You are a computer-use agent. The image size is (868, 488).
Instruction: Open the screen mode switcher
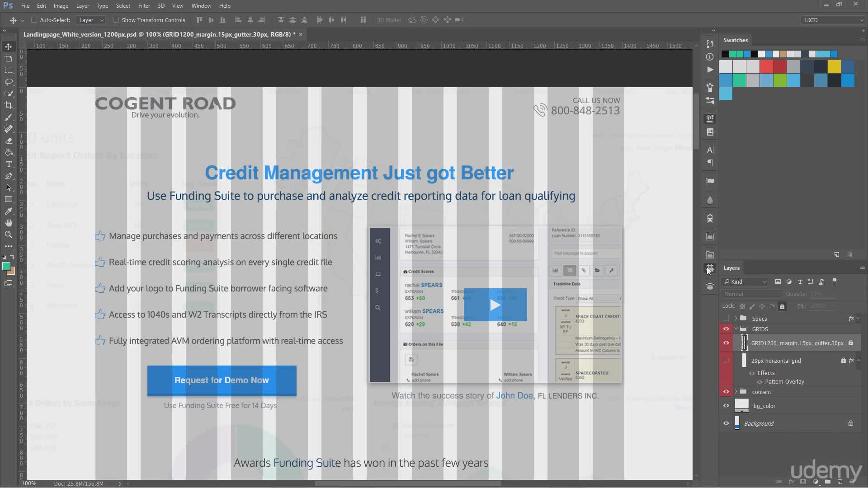(x=9, y=283)
